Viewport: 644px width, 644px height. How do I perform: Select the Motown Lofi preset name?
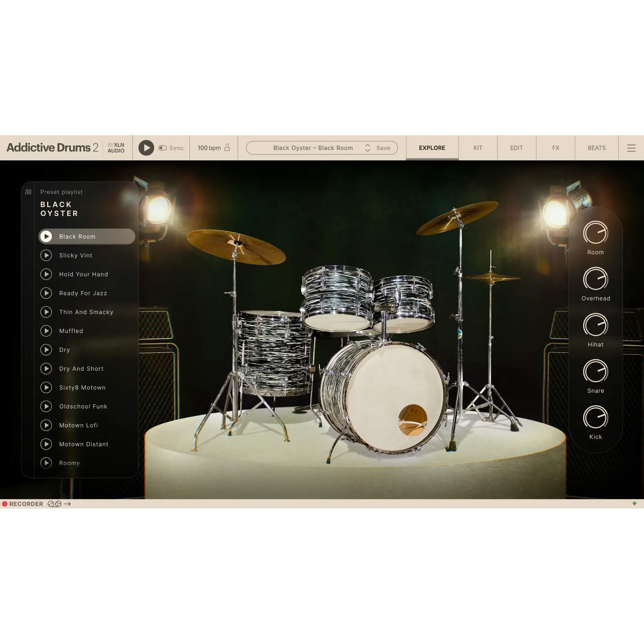(x=78, y=425)
